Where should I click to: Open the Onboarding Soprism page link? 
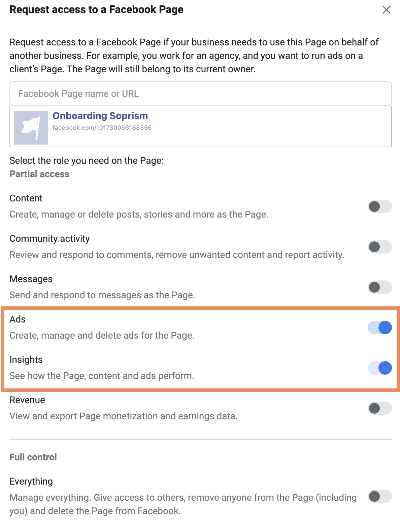pyautogui.click(x=100, y=116)
